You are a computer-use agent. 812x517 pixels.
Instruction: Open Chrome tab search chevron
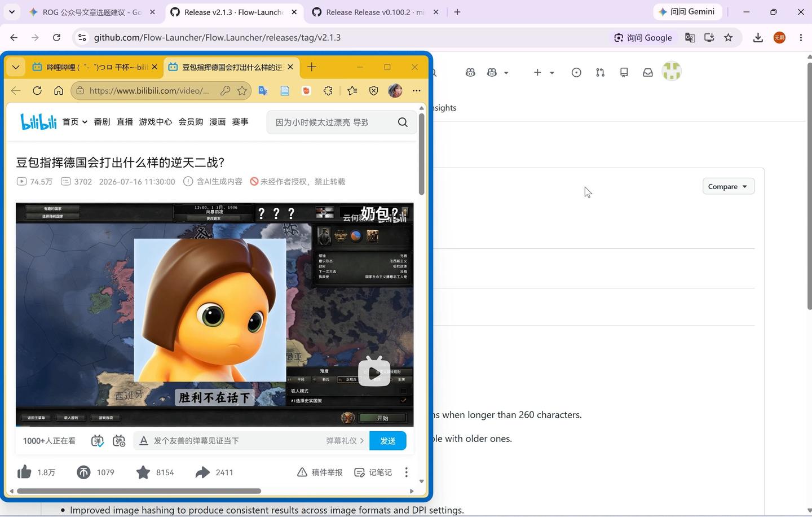[x=11, y=11]
